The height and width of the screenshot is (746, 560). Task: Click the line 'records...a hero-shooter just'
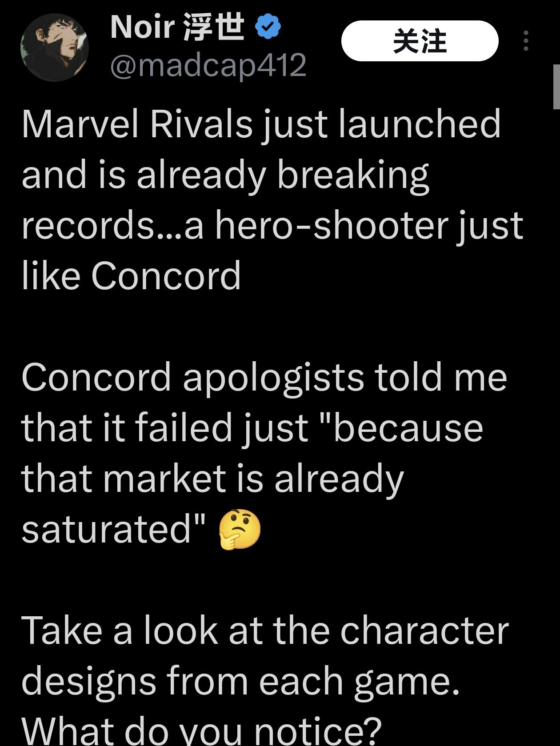pyautogui.click(x=272, y=226)
